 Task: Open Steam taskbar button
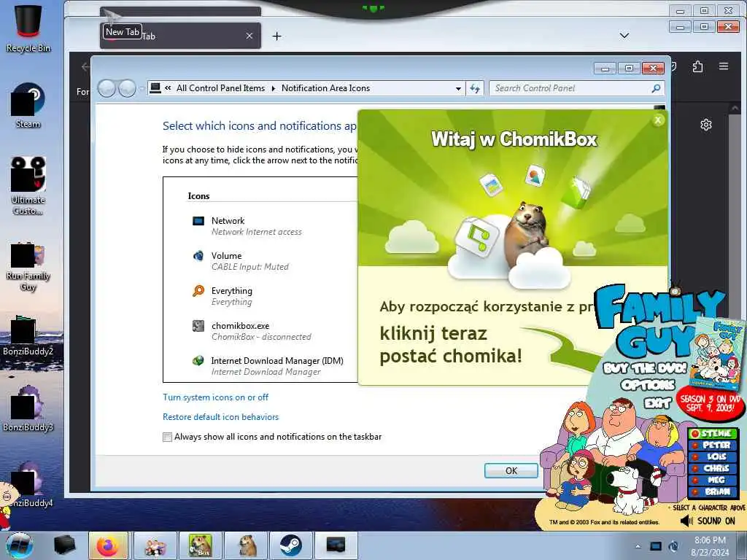290,545
